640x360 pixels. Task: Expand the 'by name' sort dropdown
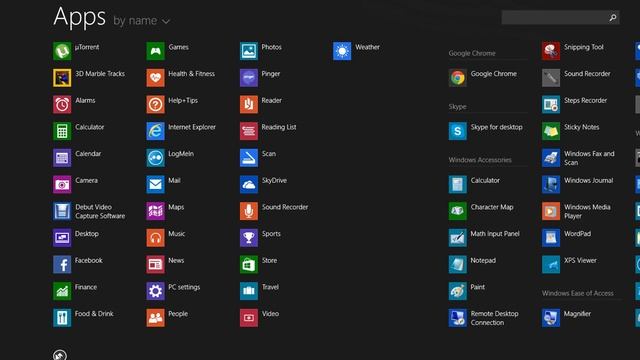[141, 20]
